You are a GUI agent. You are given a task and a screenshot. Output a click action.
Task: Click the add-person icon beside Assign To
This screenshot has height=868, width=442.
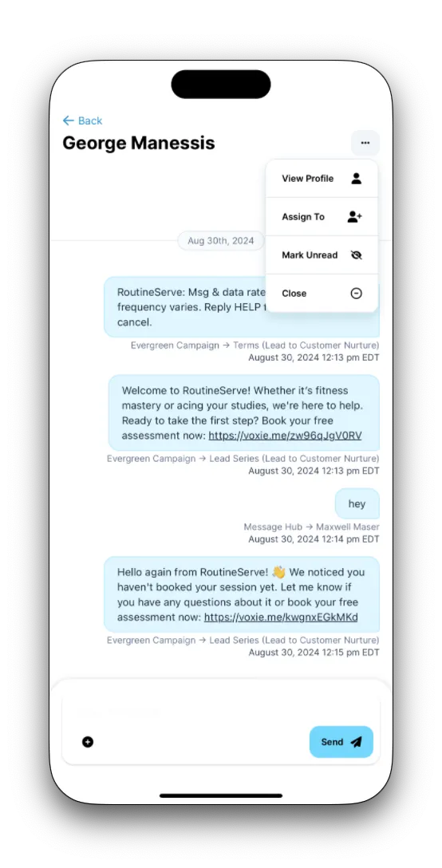354,217
